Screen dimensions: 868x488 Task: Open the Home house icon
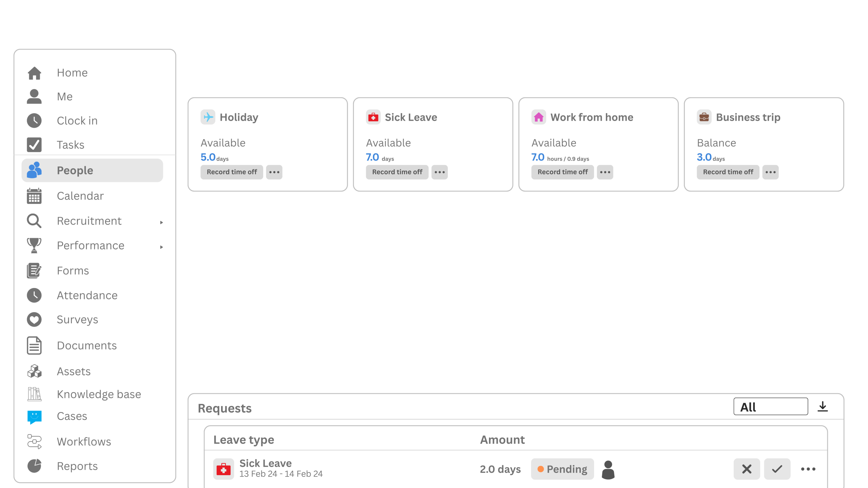click(x=34, y=73)
